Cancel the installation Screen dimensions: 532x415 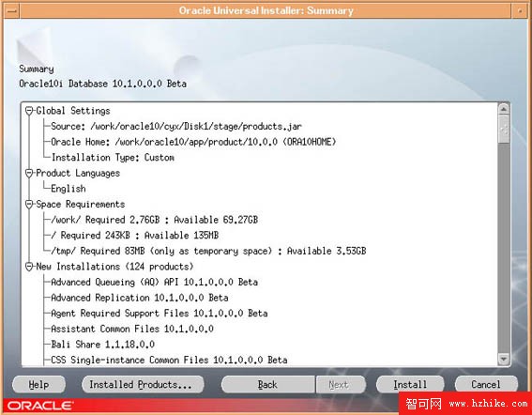[x=486, y=384]
